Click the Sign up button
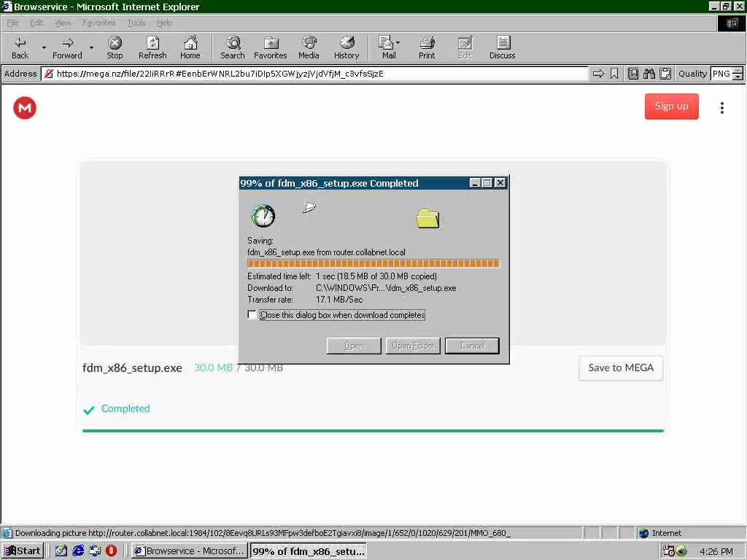Screen dimensions: 747x560 (x=671, y=106)
